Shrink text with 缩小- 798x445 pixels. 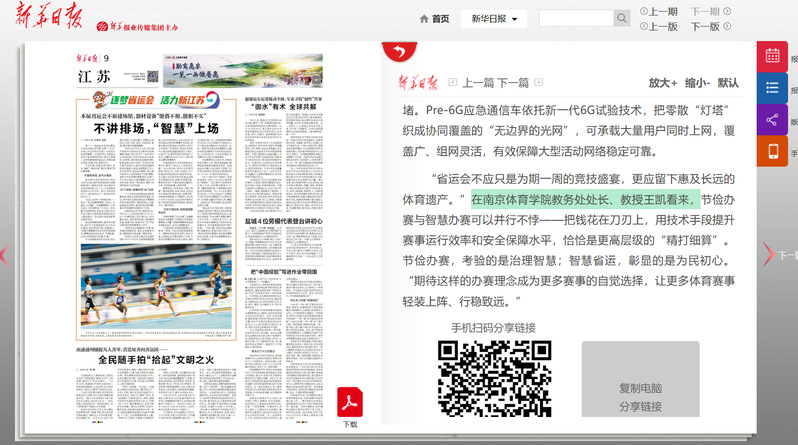(x=697, y=82)
